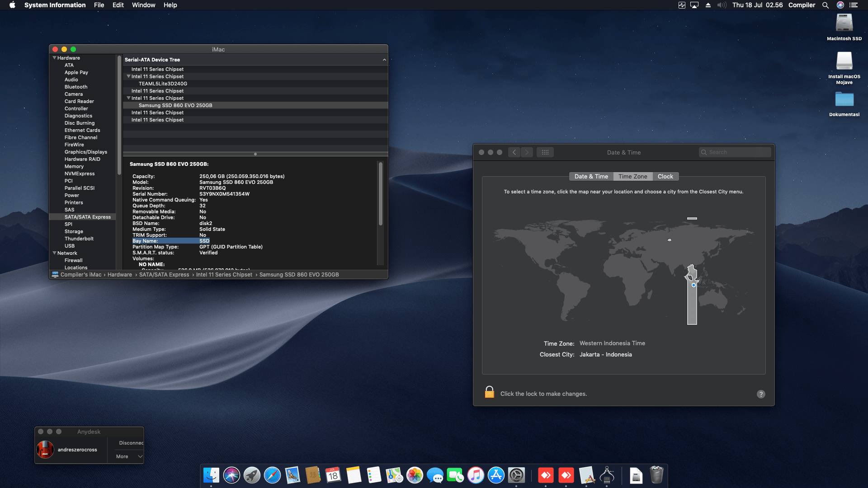Open System Preferences from the Dock
Screen dimensions: 868x488
516,475
